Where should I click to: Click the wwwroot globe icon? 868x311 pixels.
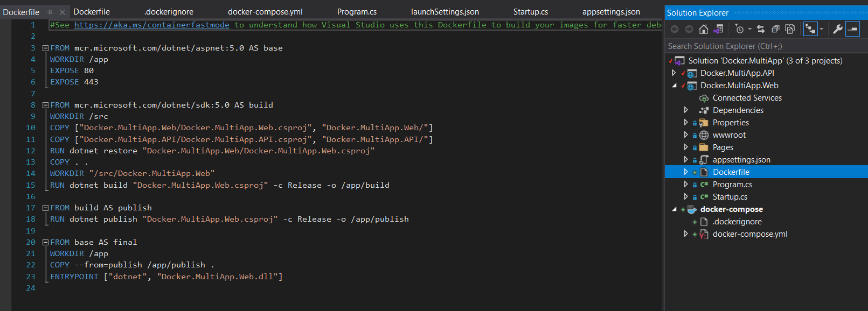(704, 135)
